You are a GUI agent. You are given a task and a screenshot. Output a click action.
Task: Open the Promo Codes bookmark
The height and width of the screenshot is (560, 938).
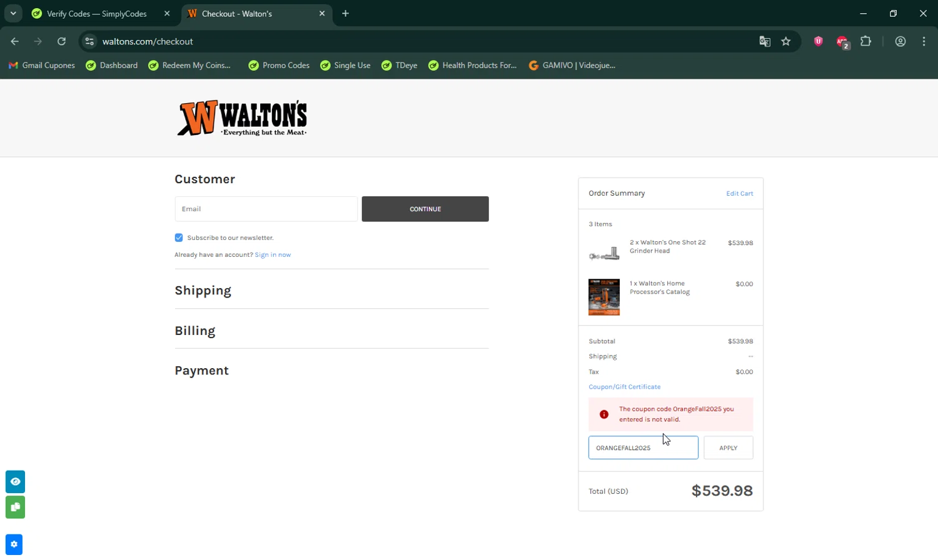279,65
